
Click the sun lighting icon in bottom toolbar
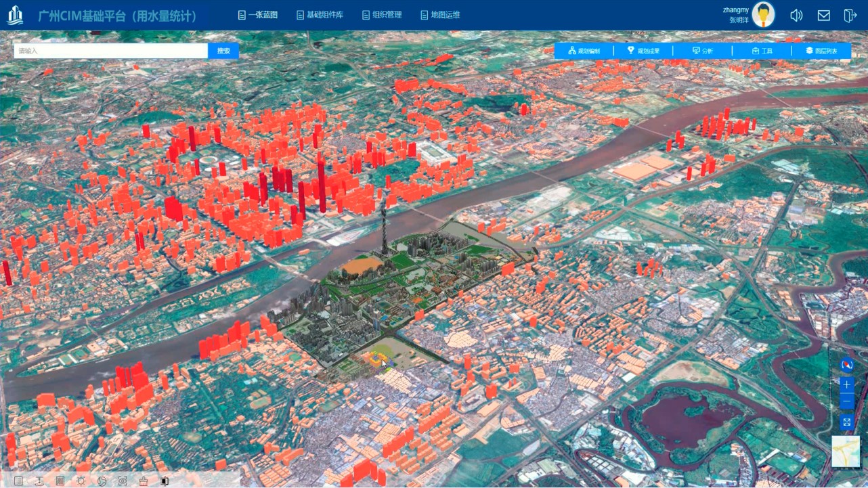point(81,481)
